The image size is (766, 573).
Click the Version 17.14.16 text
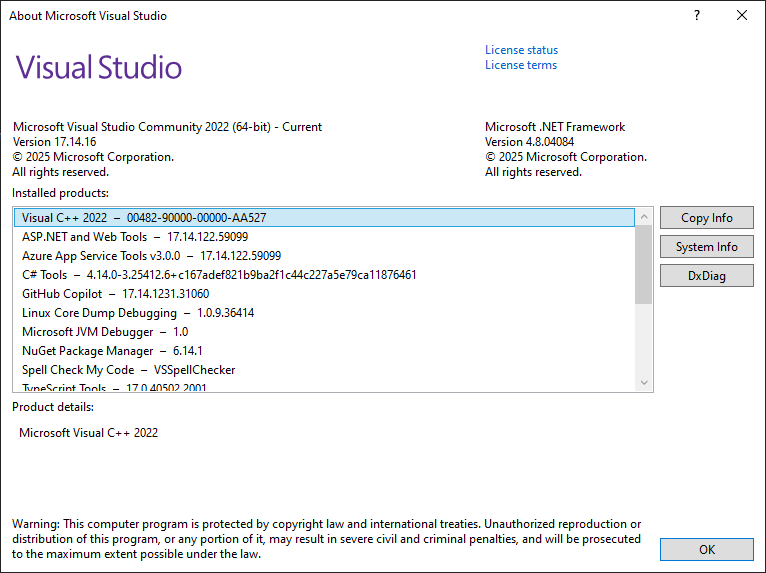click(54, 142)
